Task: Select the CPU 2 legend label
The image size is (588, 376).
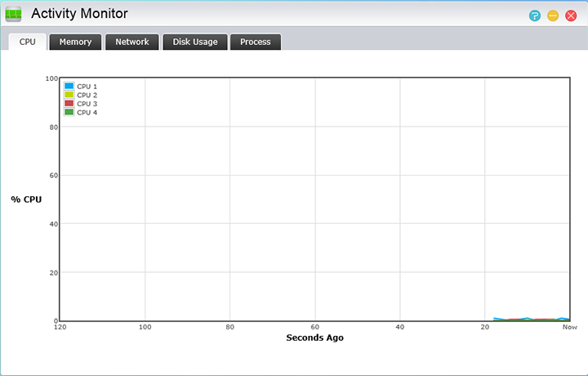Action: [87, 95]
